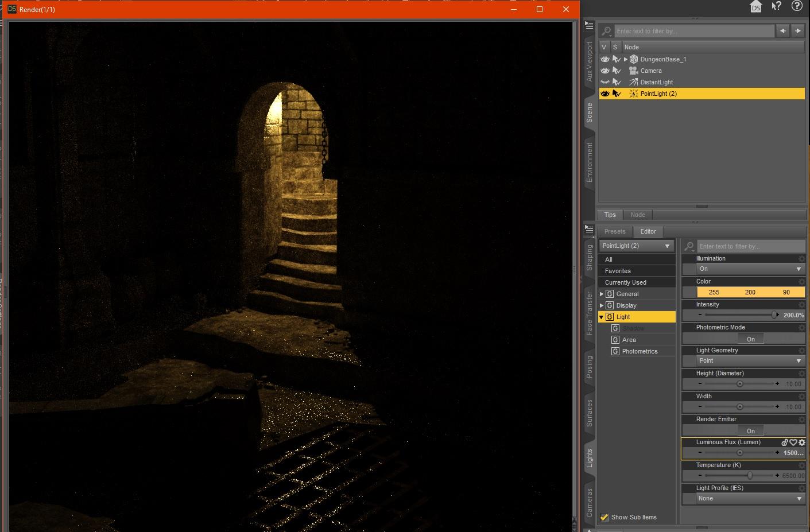Screen dimensions: 810x532
Task: Go to previous Scene filter match arrow
Action: (782, 31)
